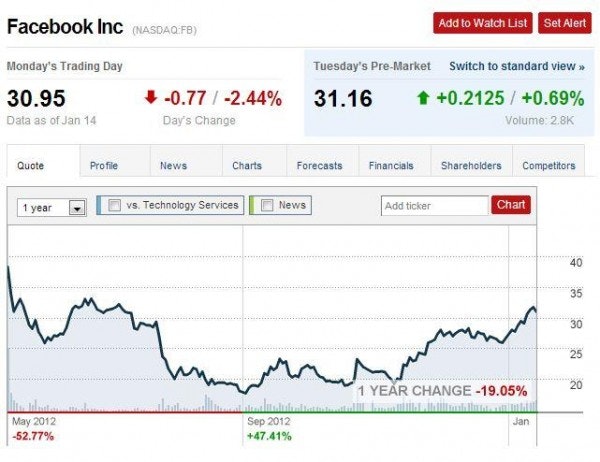This screenshot has height=462, width=600.
Task: Click the Sep 2012 timeline marker
Action: [x=269, y=421]
